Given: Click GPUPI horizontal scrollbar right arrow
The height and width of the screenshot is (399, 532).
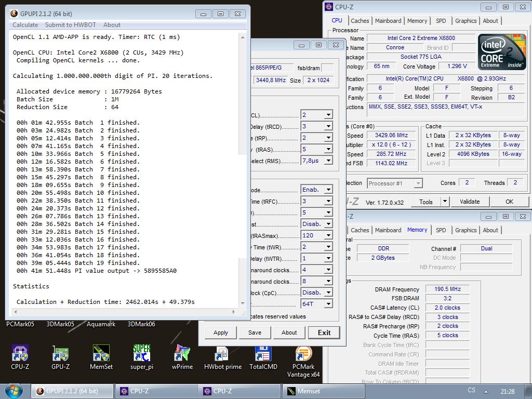Looking at the screenshot, I should (234, 312).
